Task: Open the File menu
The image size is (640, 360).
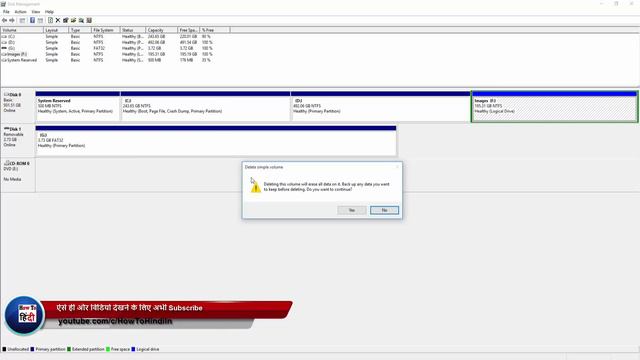Action: 6,12
